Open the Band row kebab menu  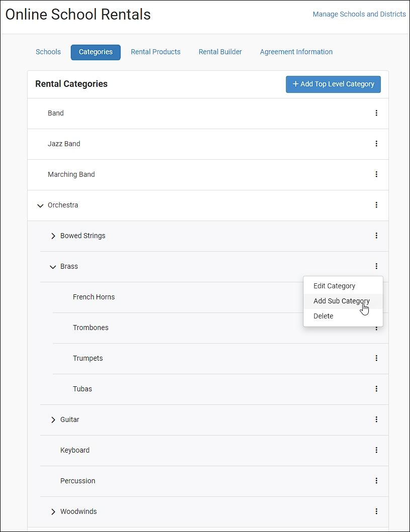376,113
